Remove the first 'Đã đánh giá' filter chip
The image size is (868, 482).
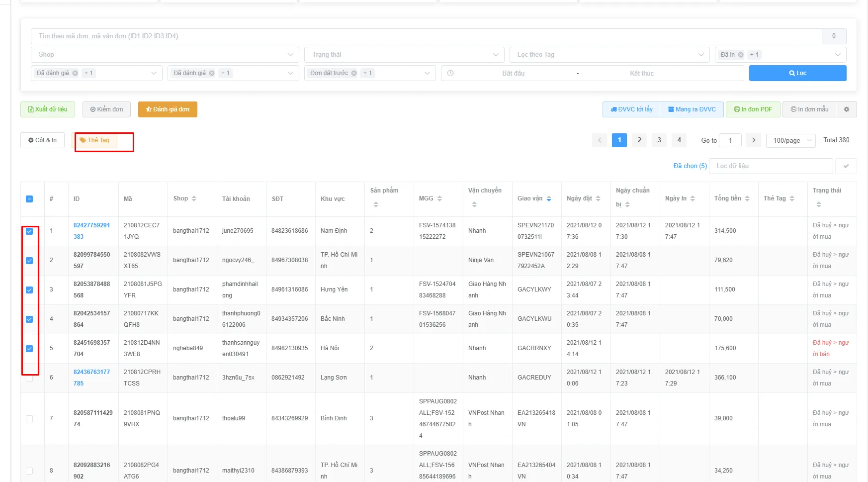pos(75,73)
